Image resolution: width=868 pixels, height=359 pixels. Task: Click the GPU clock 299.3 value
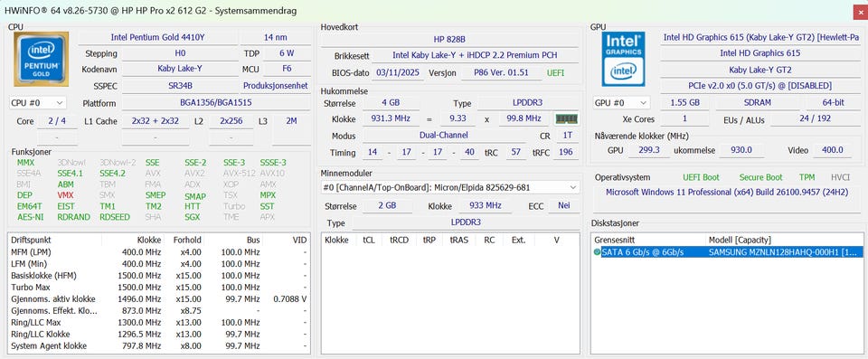(649, 150)
